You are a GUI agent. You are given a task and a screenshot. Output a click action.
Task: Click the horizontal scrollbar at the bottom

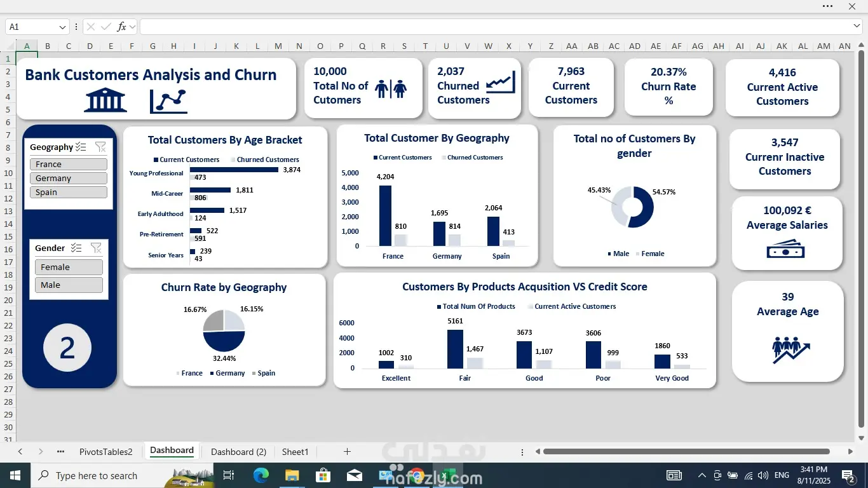[x=686, y=452]
